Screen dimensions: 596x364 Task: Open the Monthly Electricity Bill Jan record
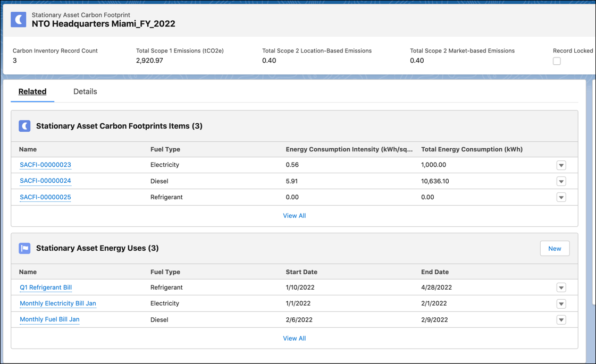click(57, 303)
